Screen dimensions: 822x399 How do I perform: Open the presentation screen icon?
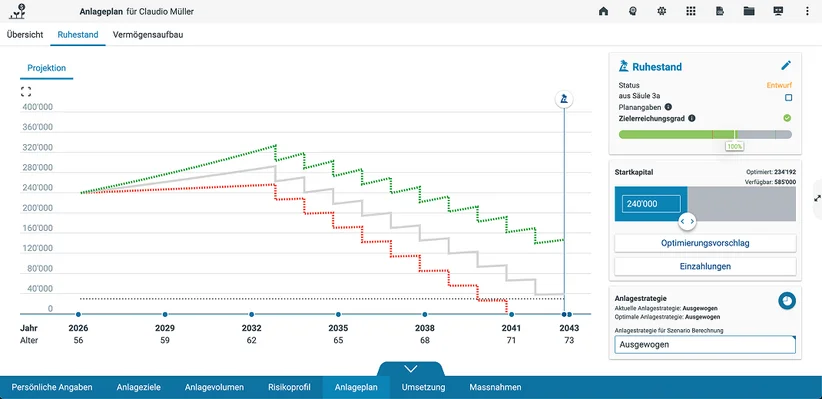click(778, 11)
